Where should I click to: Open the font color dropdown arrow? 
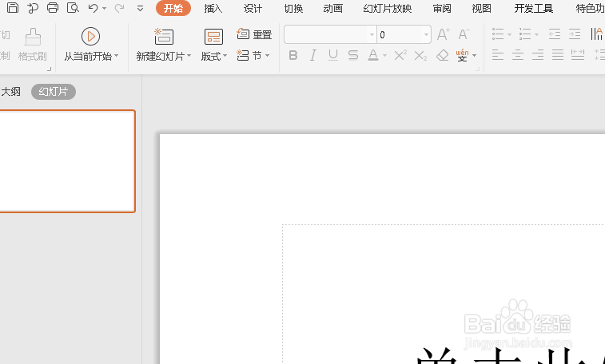click(x=384, y=56)
